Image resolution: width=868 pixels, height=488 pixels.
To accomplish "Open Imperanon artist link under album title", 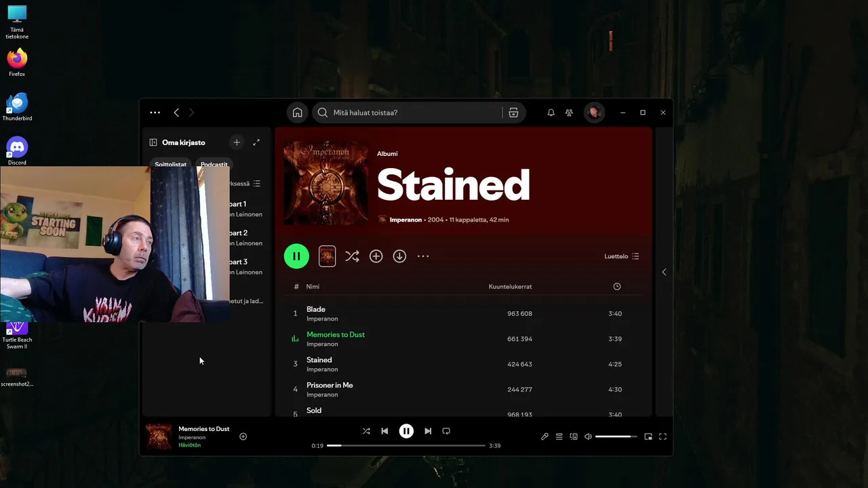I will pos(406,220).
